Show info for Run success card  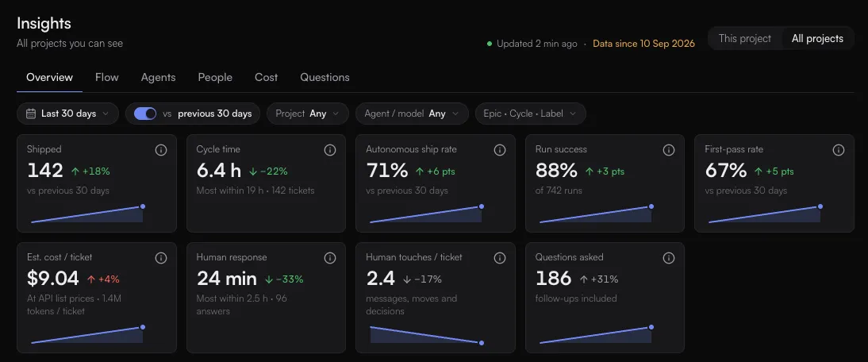(x=669, y=150)
